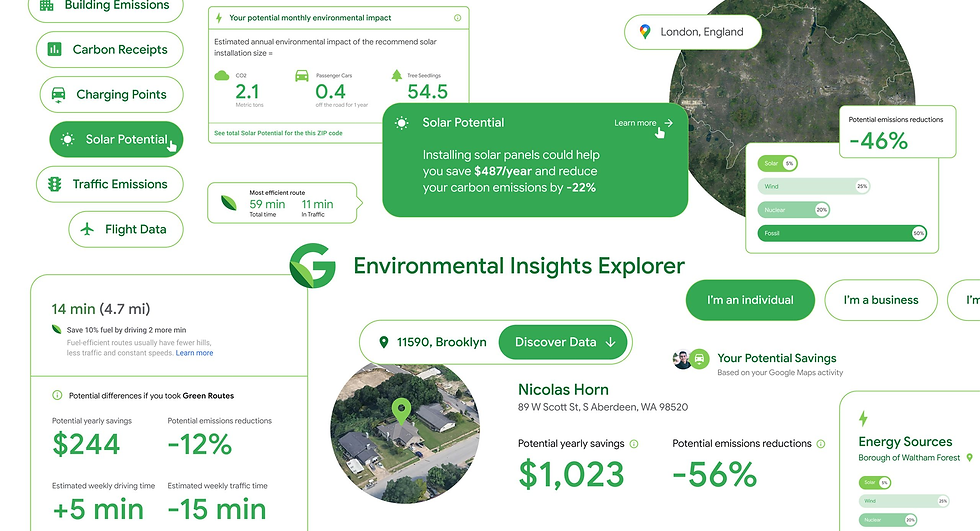Click the '59 min' total time value
Screen dimensions: 980x531
tap(267, 204)
